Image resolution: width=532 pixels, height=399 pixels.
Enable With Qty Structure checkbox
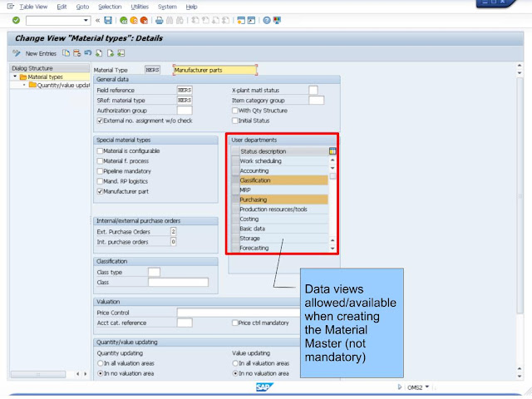tap(234, 111)
